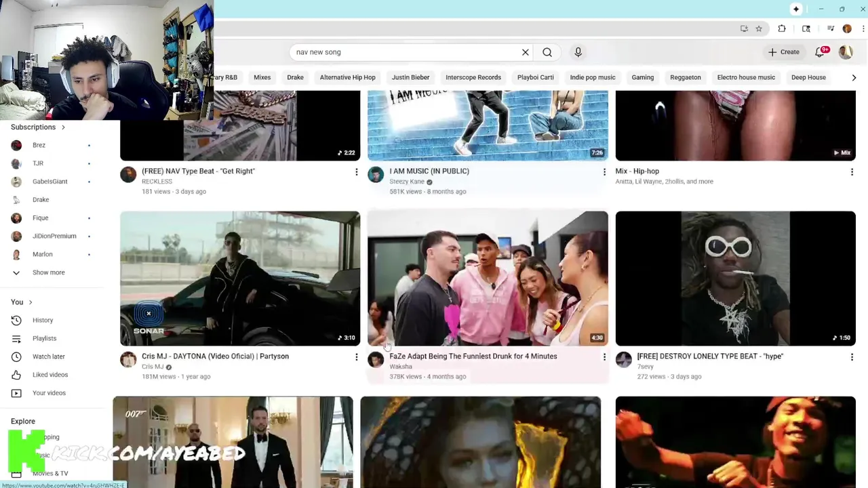This screenshot has height=488, width=868.
Task: Select the Electro house music filter chip
Action: (746, 77)
